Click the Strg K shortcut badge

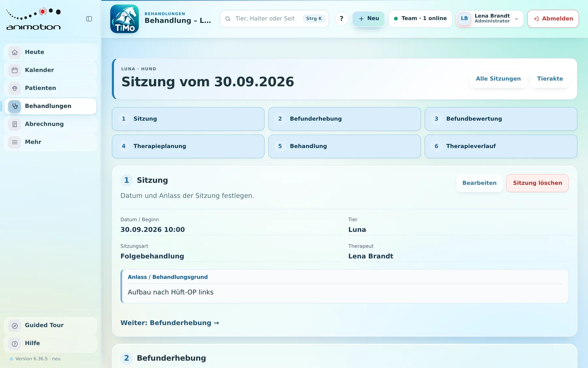pos(314,19)
